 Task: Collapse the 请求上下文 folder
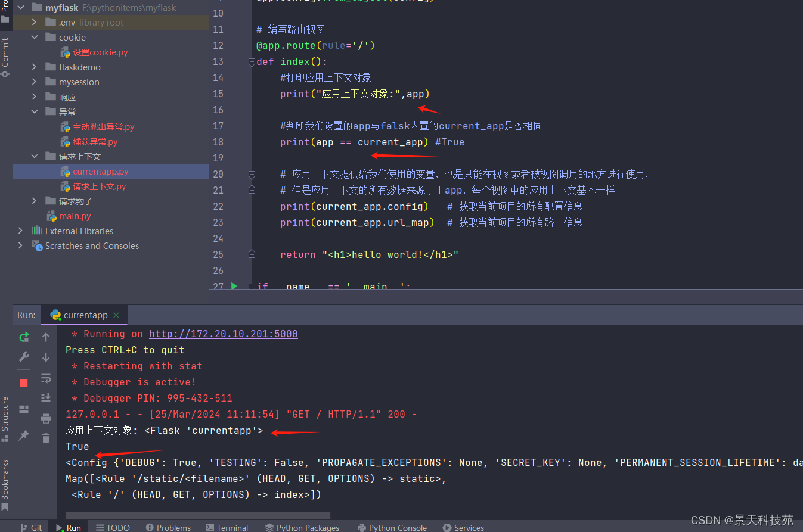click(x=34, y=157)
